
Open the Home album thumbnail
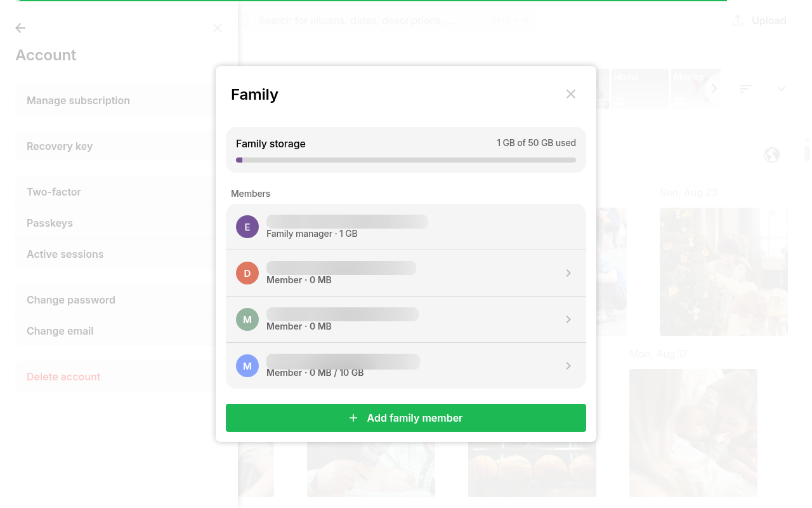point(639,89)
